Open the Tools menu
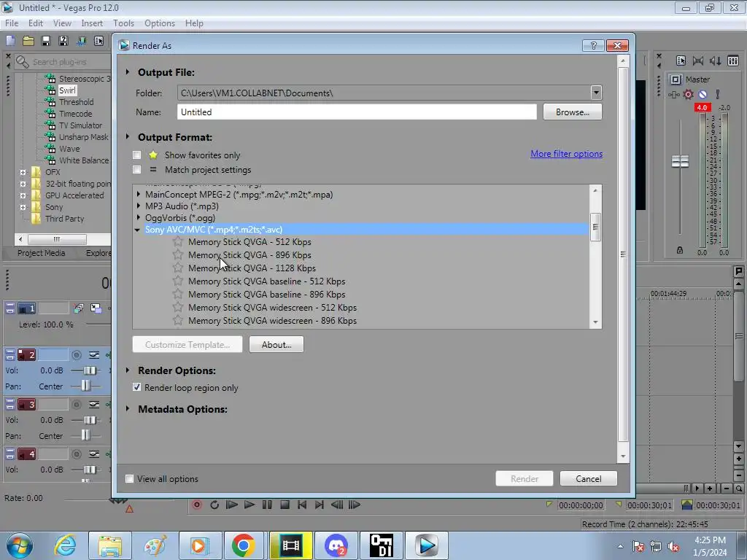Screen dimensions: 747x560 pos(123,23)
